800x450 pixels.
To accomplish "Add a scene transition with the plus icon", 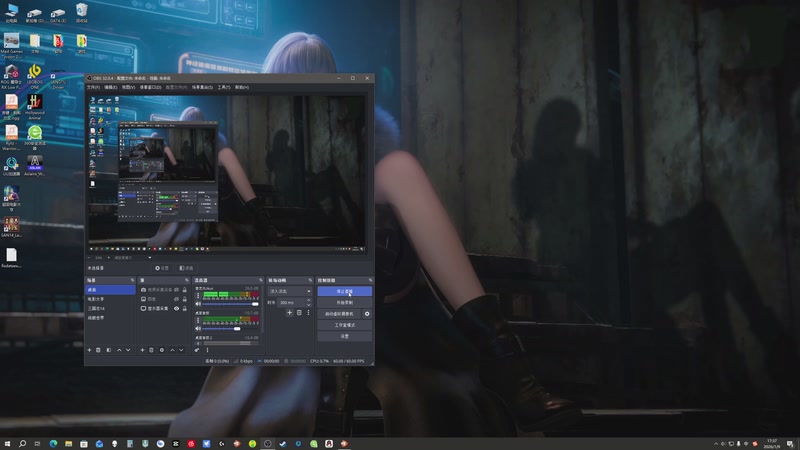I will 289,312.
